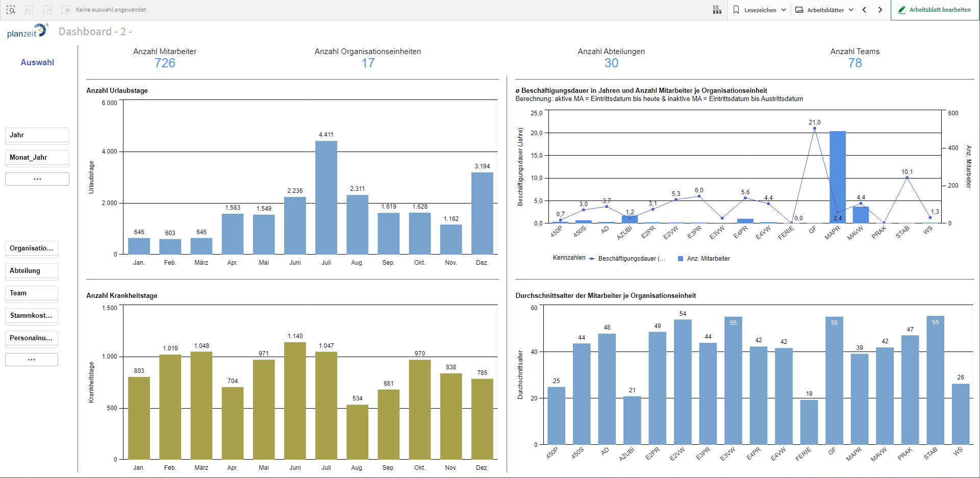Show more filters below Personalnu...

click(31, 360)
